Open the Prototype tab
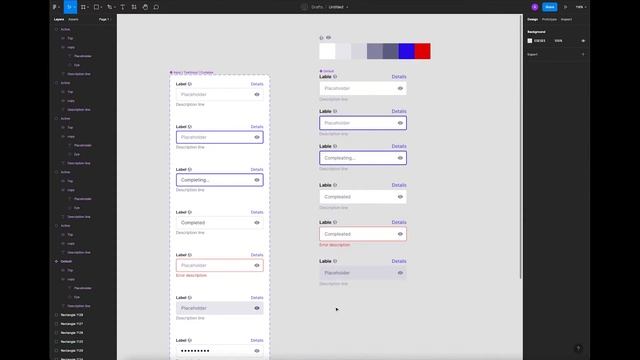The image size is (640, 360). coord(549,19)
